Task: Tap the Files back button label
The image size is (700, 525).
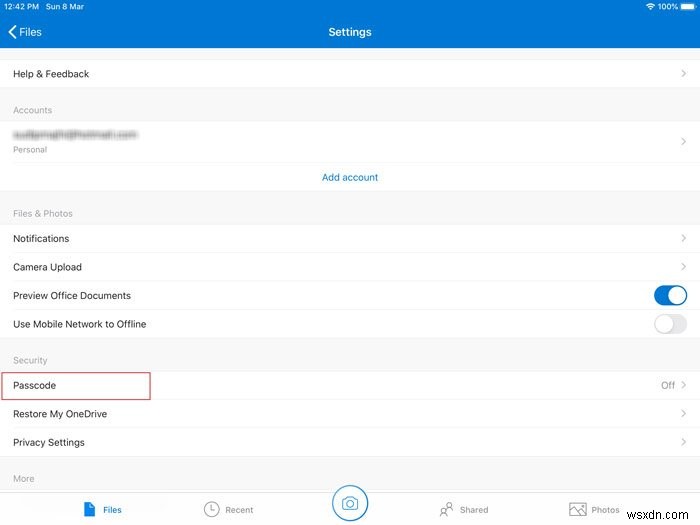Action: click(x=30, y=32)
